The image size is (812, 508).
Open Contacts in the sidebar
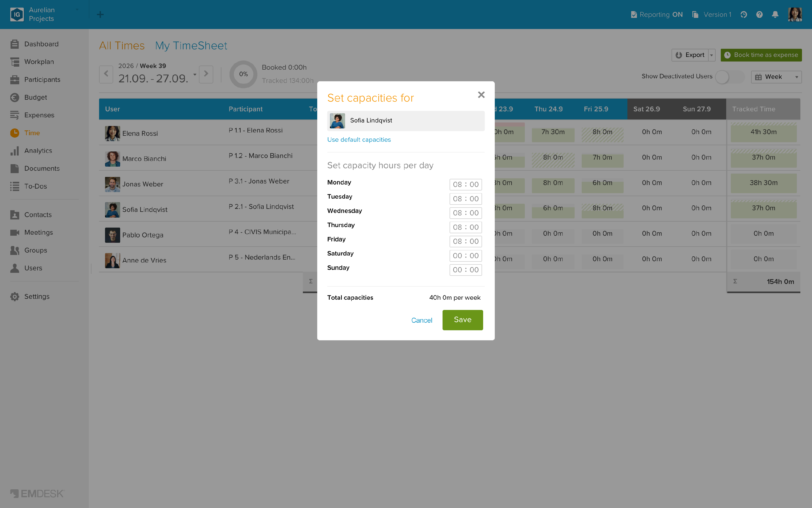coord(31,215)
